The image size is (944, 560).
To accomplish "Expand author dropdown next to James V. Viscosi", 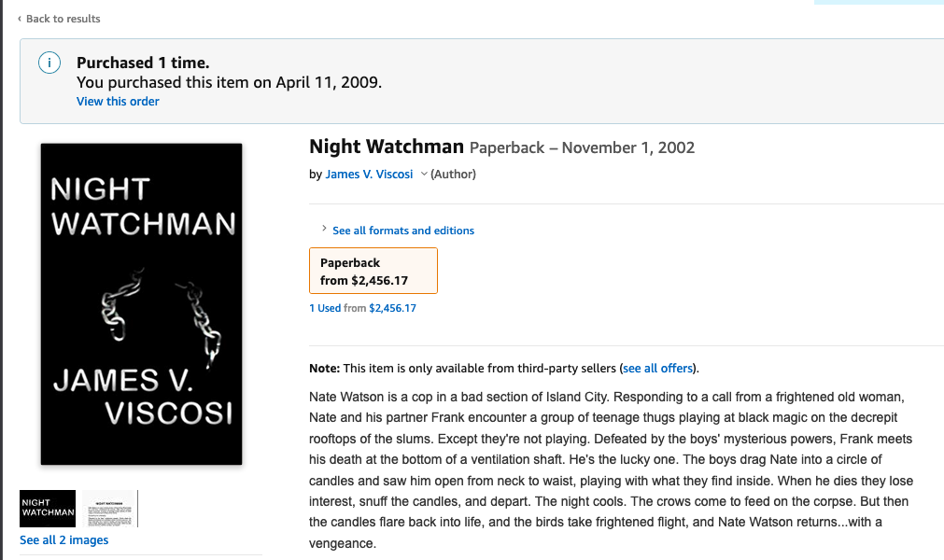I will [424, 174].
